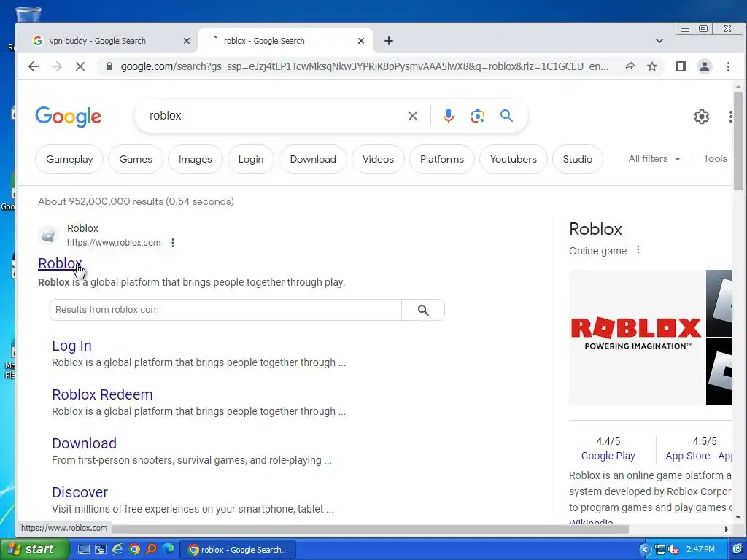Viewport: 747px width, 560px height.
Task: Clear the search query with the X
Action: pyautogui.click(x=413, y=116)
